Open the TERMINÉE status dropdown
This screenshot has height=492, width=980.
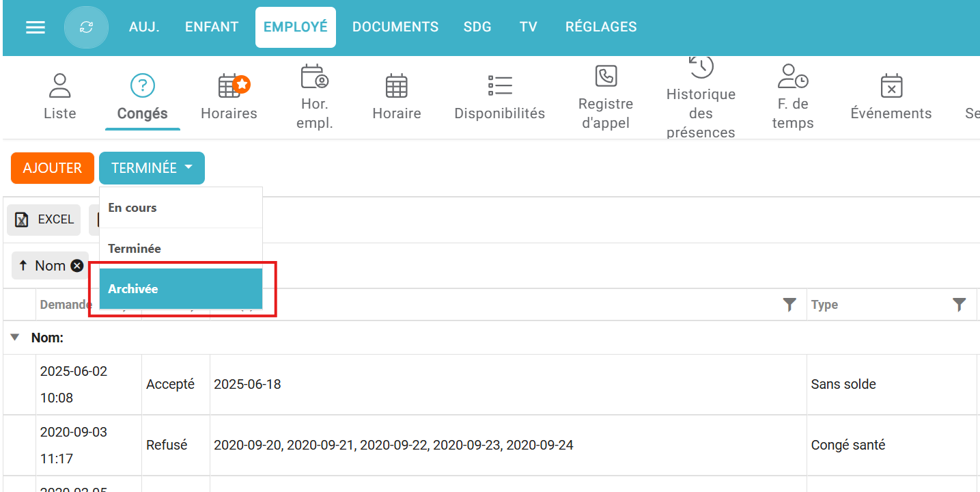pos(152,168)
